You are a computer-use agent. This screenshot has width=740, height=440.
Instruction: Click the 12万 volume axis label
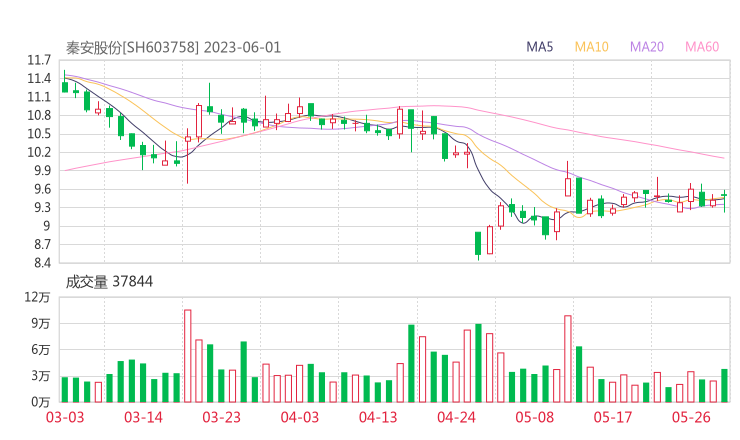click(37, 297)
